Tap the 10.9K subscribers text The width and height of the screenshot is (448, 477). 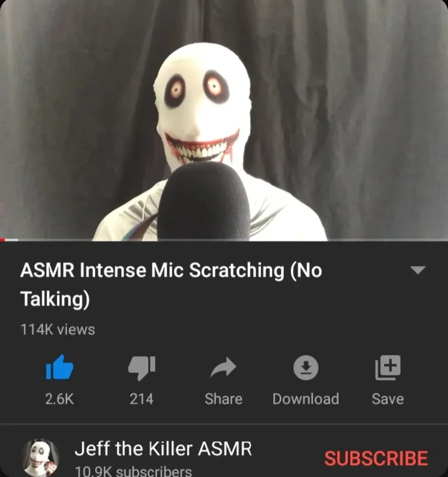[133, 472]
